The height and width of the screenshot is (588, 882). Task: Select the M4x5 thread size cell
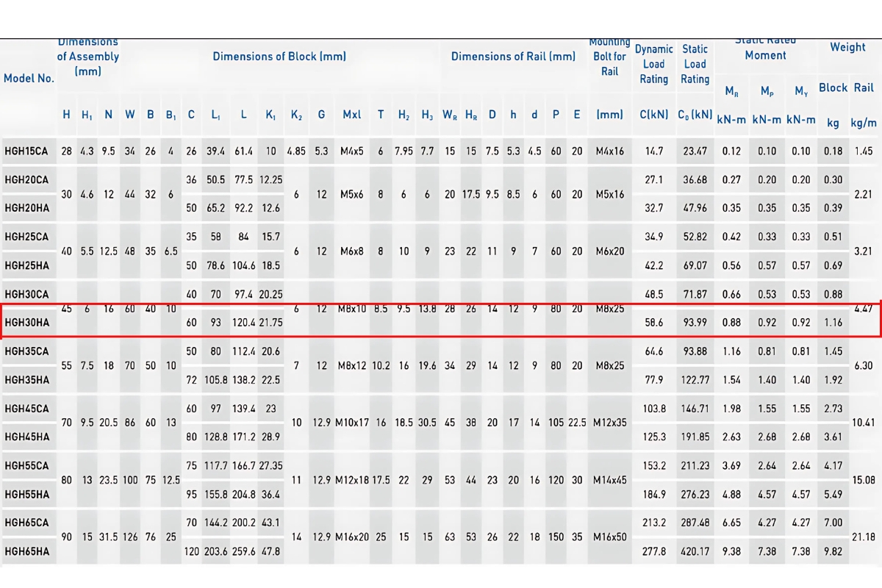351,151
